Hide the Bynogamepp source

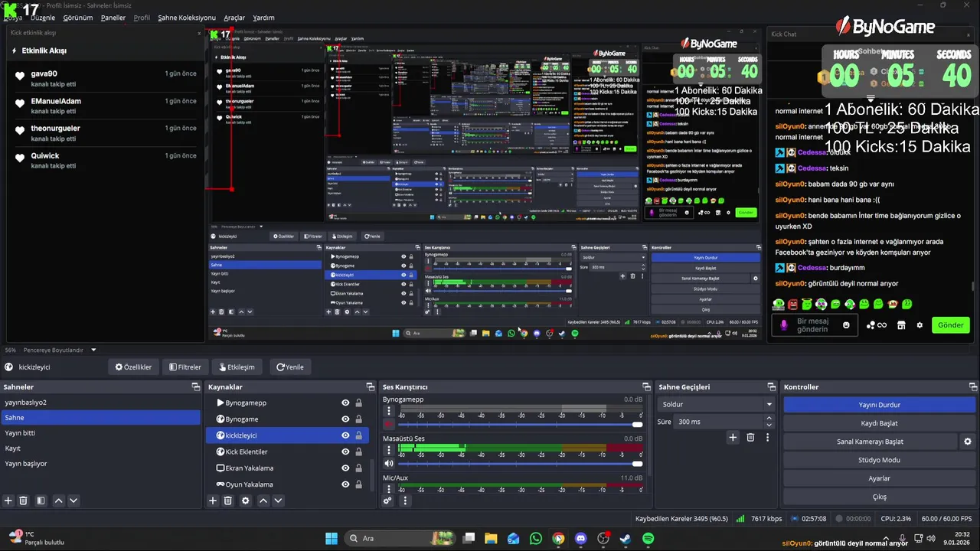(x=345, y=403)
